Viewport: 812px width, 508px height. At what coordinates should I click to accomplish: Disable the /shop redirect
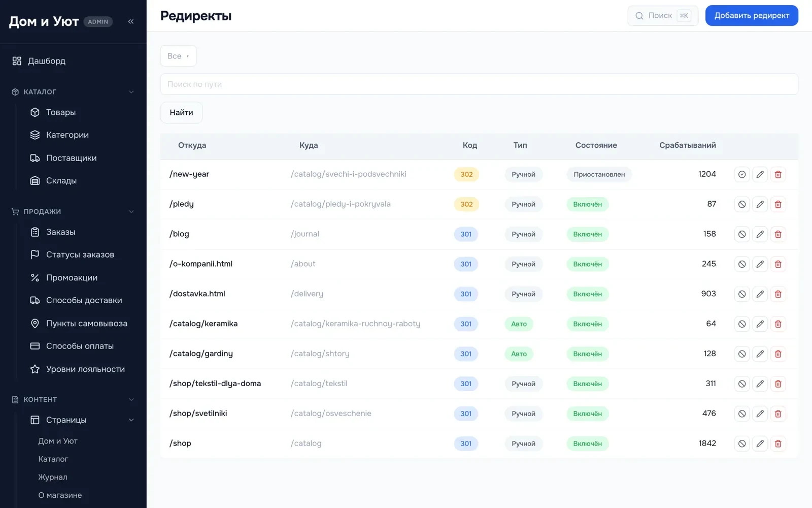coord(742,443)
